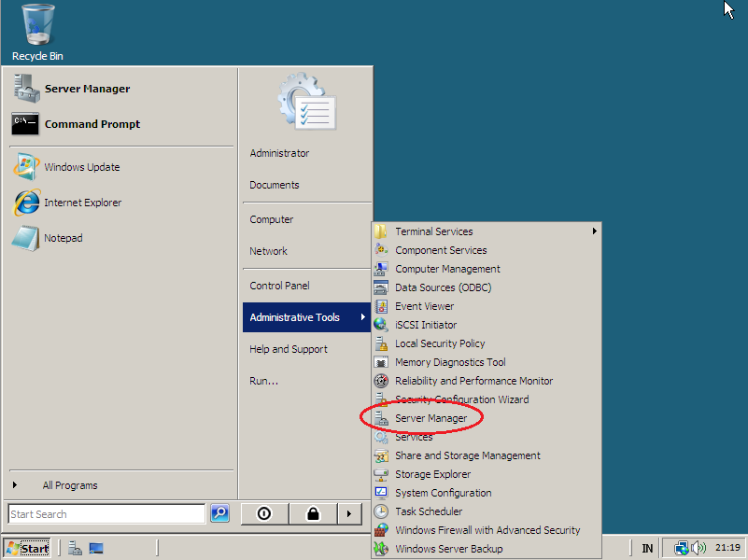Open Server Manager from the quick launch bar
The image size is (748, 560).
click(74, 548)
